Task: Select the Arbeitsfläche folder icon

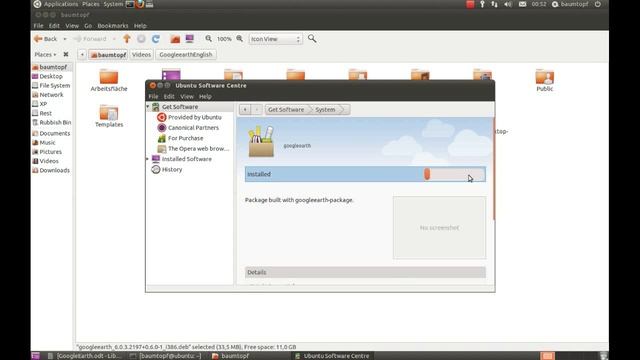Action: click(x=109, y=77)
